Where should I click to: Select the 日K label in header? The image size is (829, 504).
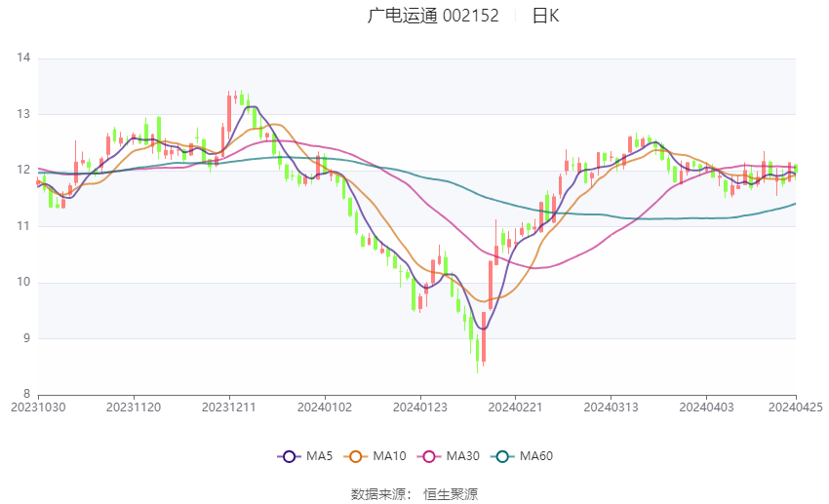click(545, 16)
